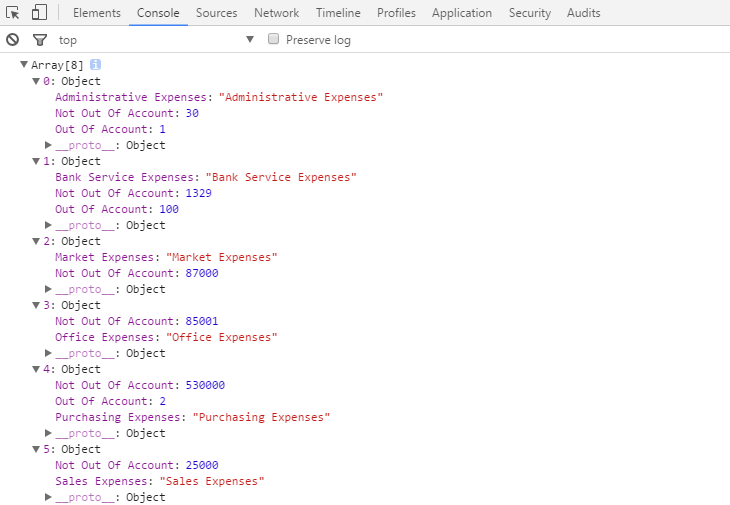Switch to the Elements tab
The image size is (730, 505).
click(x=97, y=13)
